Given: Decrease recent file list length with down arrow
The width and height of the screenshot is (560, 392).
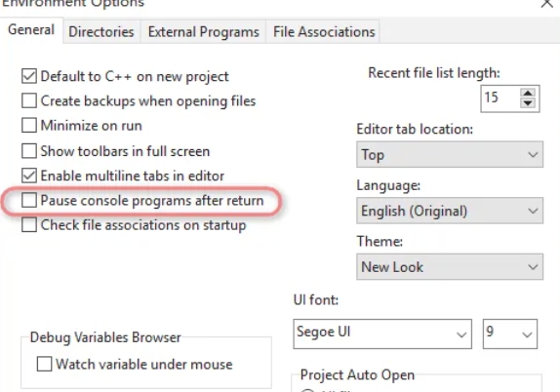Looking at the screenshot, I should coord(528,103).
